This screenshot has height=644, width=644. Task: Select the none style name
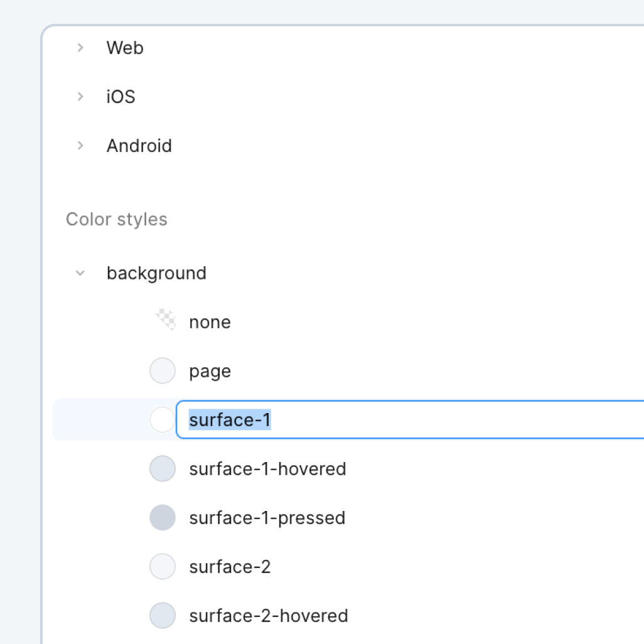210,322
